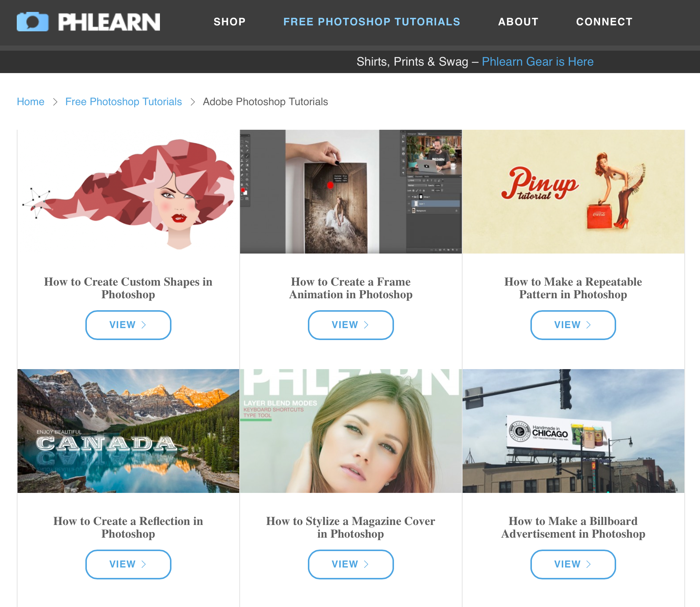
Task: Open the Canada lake reflection thumbnail
Action: coord(128,431)
